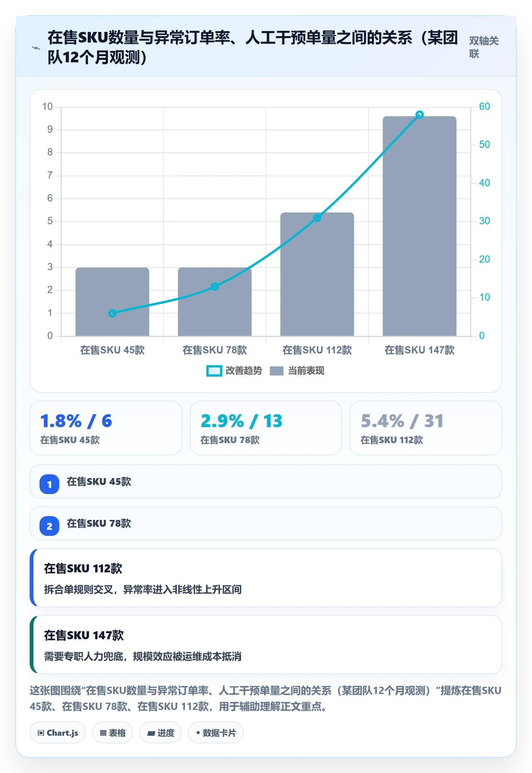Screen dimensions: 532x773
Task: Click the 在售SKU 112款 heading in the blue-edged card
Action: (83, 569)
